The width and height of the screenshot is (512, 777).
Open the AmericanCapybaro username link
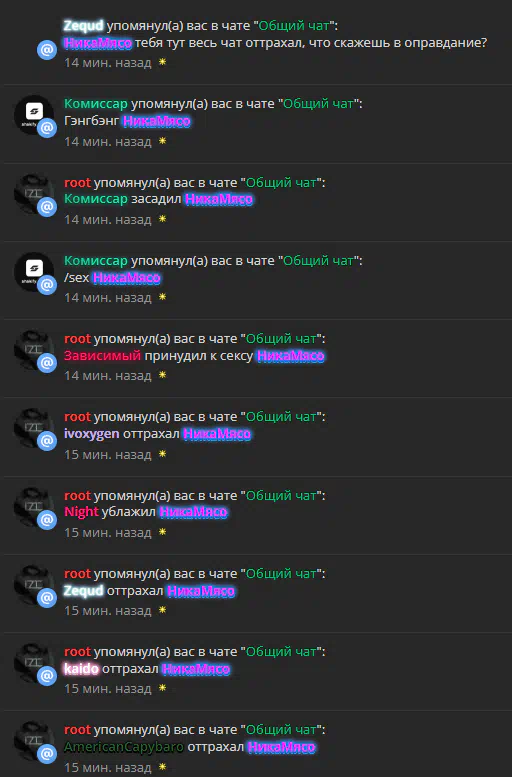point(124,747)
